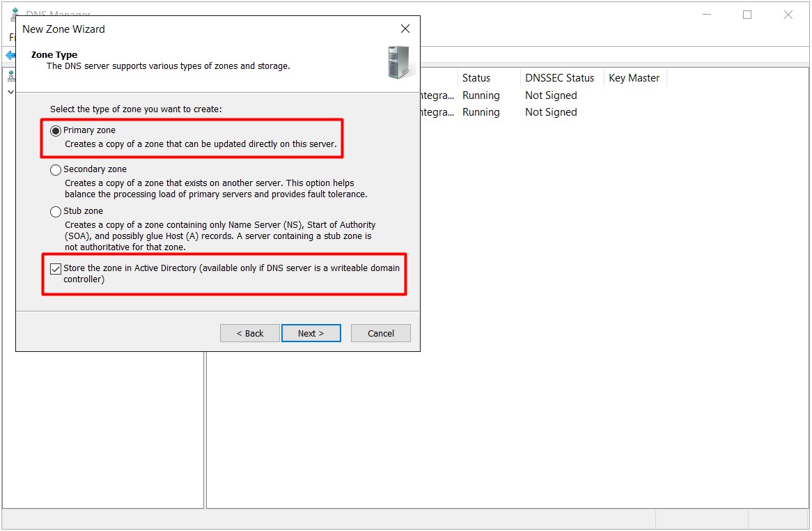Screen dimensions: 812x531
Task: Select the Primary zone radio button
Action: click(56, 131)
